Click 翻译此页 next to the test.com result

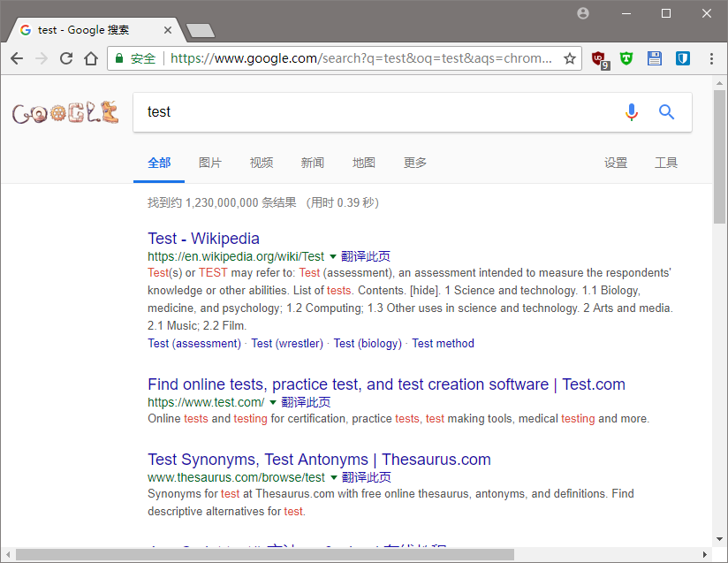[x=306, y=402]
